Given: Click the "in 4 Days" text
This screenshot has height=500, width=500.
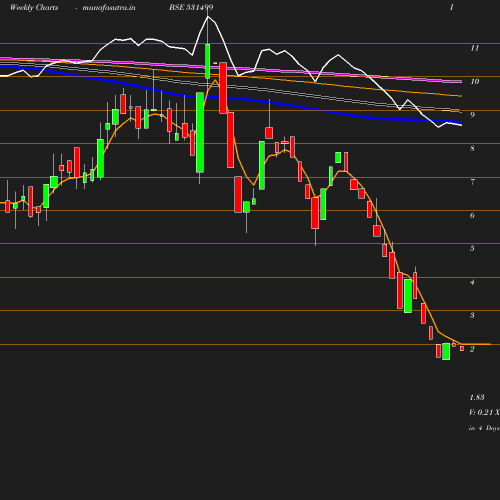Looking at the screenshot, I should 484,428.
